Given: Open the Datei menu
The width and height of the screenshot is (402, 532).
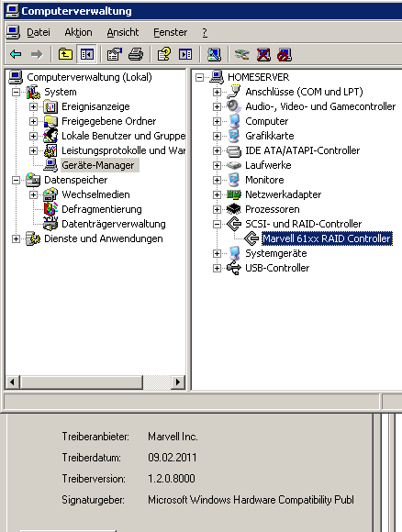Looking at the screenshot, I should pyautogui.click(x=39, y=32).
